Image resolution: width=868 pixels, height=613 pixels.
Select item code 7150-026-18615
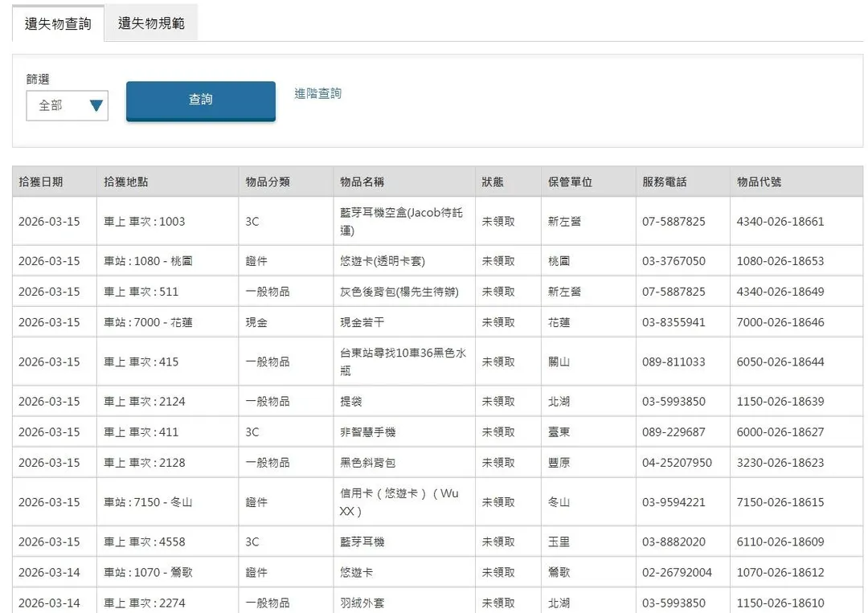coord(780,502)
